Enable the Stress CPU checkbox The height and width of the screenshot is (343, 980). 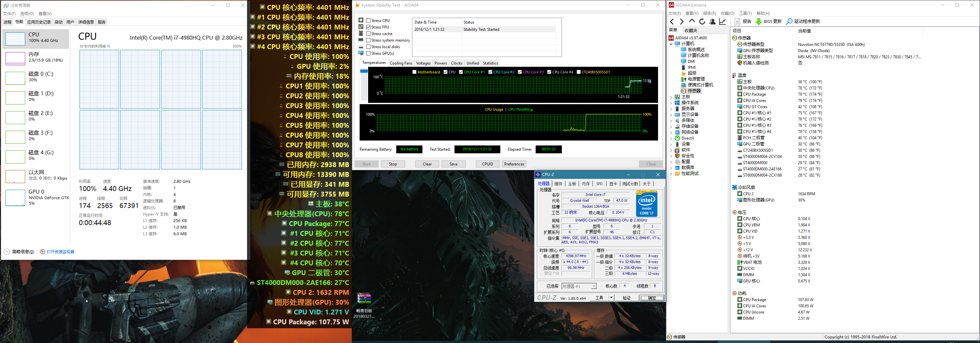click(368, 21)
